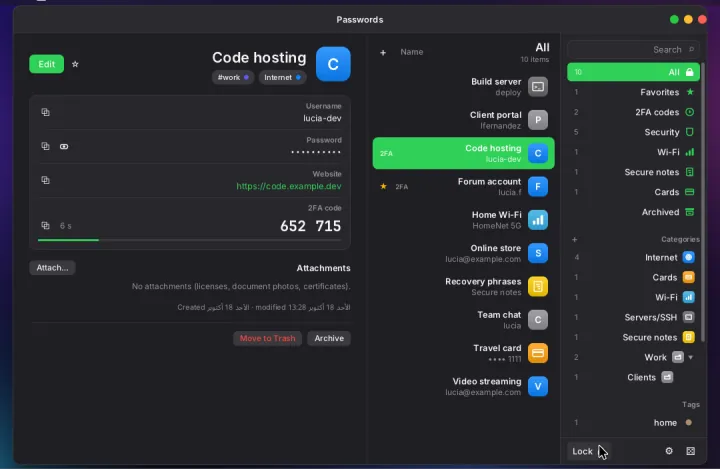
Task: Copy the 2FA code
Action: point(45,226)
